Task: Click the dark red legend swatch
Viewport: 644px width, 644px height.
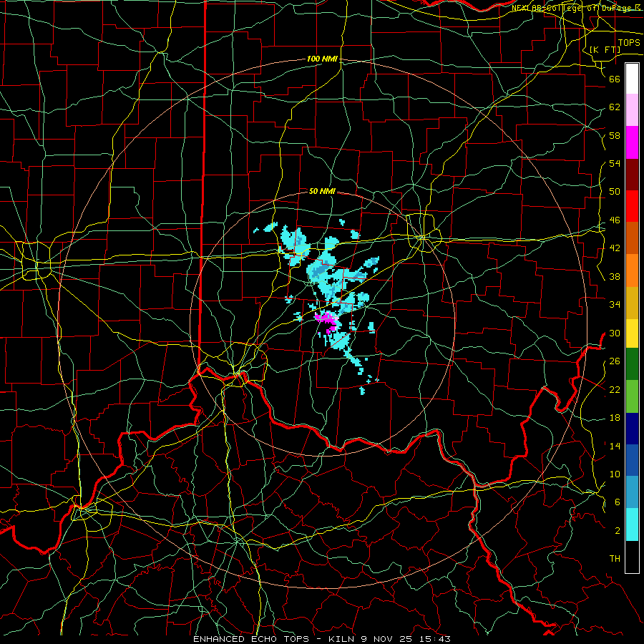Action: click(632, 175)
